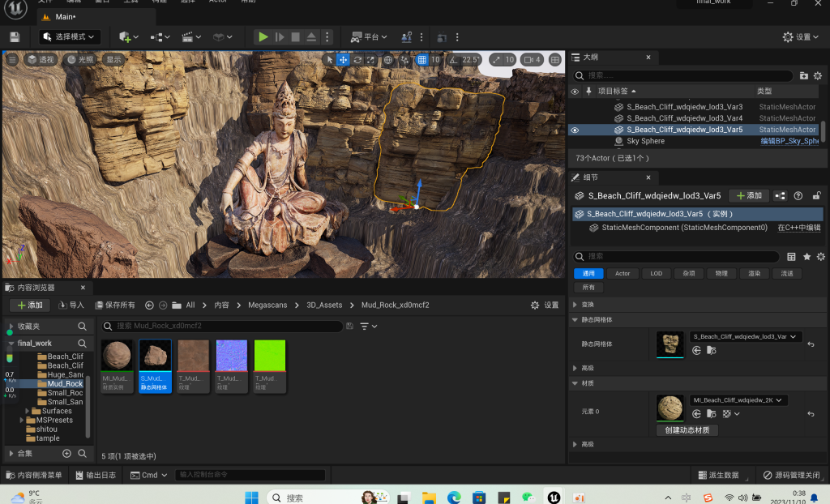Reset static mesh property to default
This screenshot has width=830, height=504.
click(x=811, y=344)
